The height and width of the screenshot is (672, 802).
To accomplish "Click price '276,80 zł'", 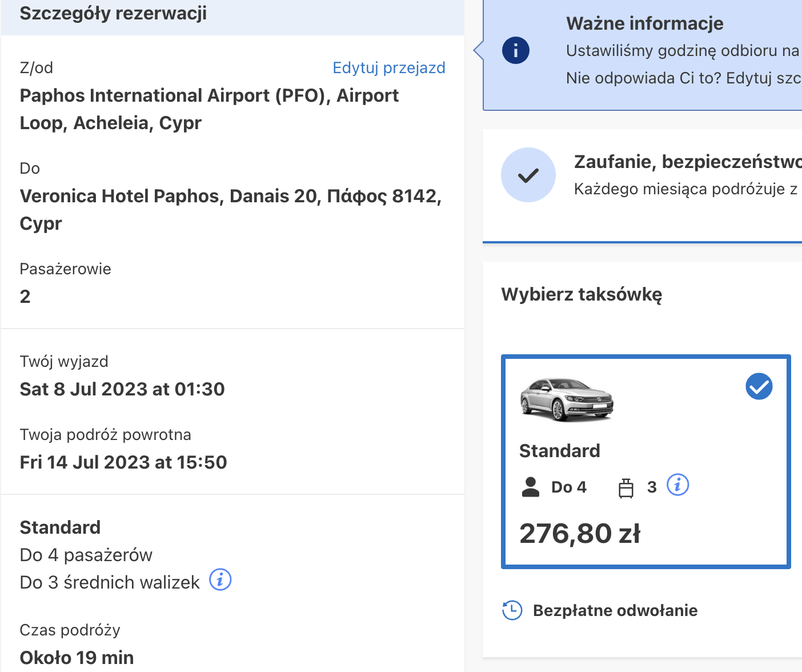I will tap(580, 533).
